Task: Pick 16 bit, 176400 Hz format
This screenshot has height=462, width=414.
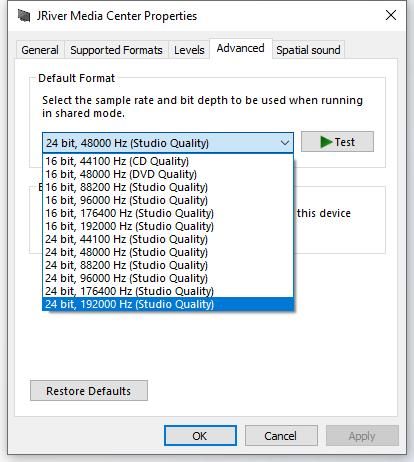Action: (x=168, y=213)
